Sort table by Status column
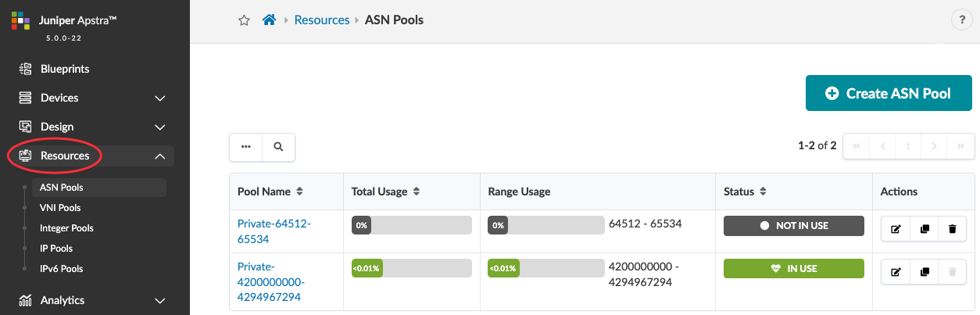Screen dimensions: 980x315 coord(764,192)
